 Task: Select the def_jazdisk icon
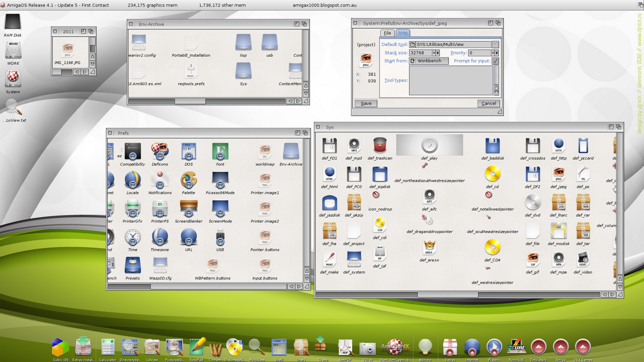(330, 202)
